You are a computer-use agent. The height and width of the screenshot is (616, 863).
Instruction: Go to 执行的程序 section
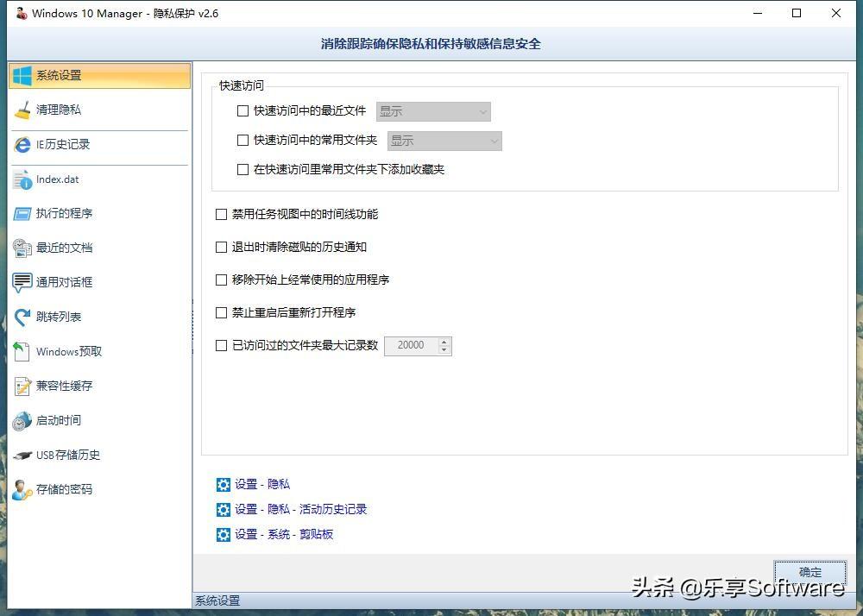pos(99,213)
